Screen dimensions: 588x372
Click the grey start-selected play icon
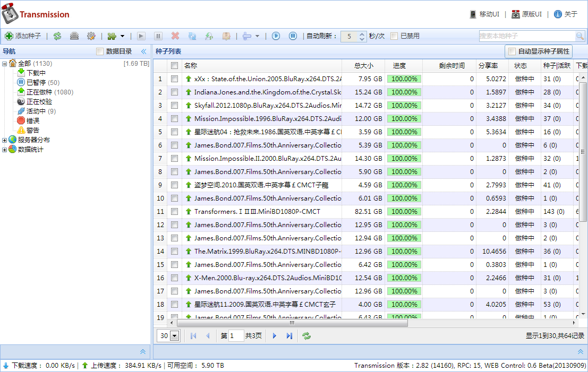(141, 36)
